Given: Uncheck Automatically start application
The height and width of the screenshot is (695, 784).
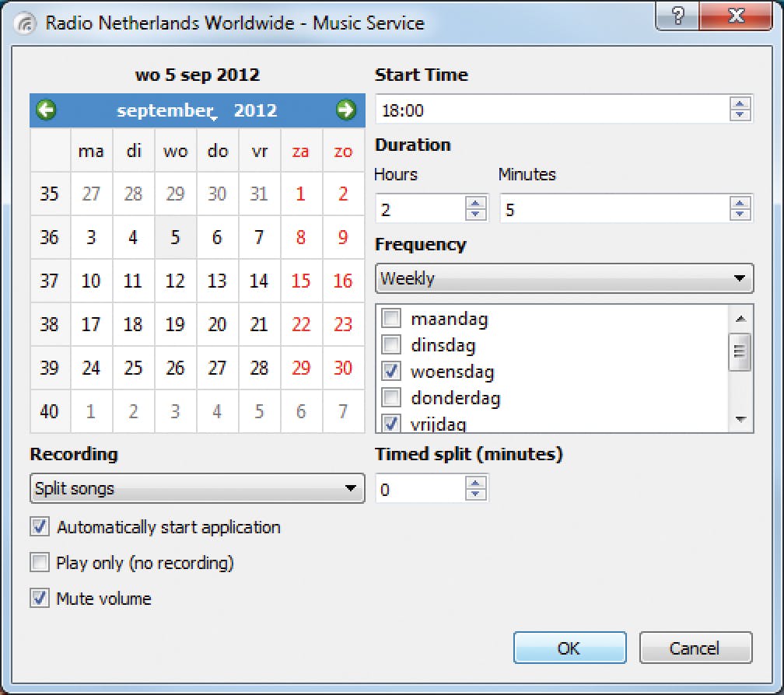Looking at the screenshot, I should click(x=39, y=527).
